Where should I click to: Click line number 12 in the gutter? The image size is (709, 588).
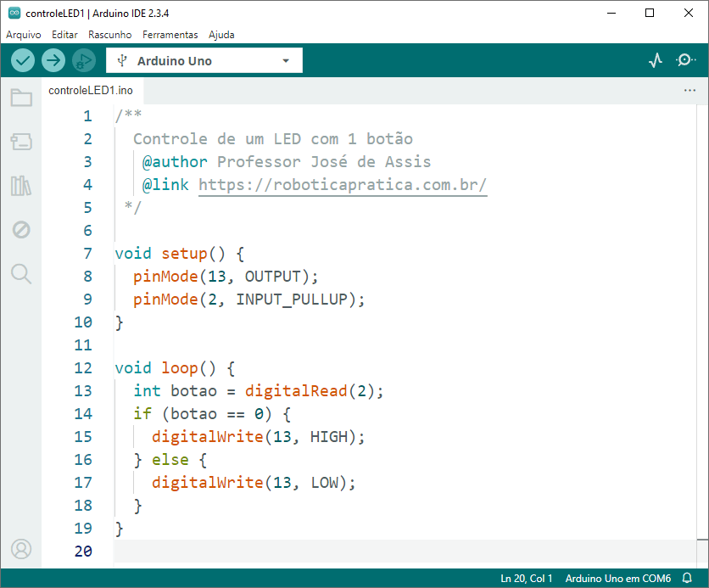83,368
